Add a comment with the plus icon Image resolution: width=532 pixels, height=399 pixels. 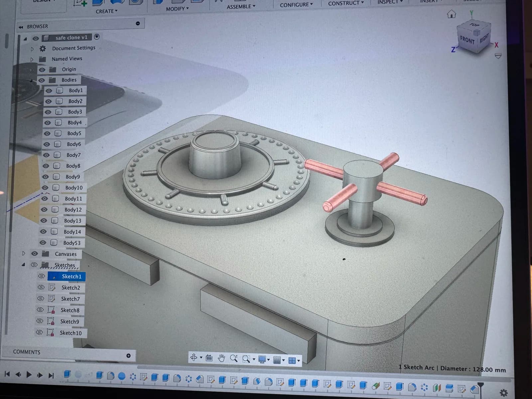pyautogui.click(x=128, y=355)
